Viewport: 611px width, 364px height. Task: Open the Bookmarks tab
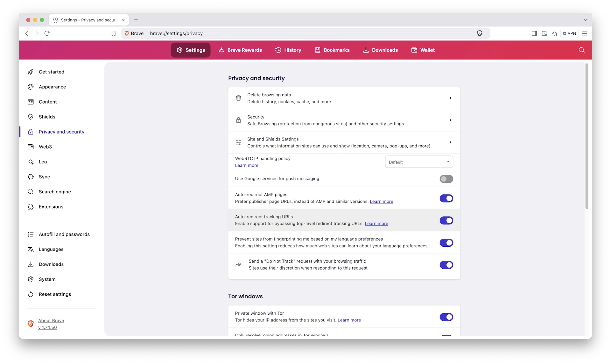click(x=336, y=50)
